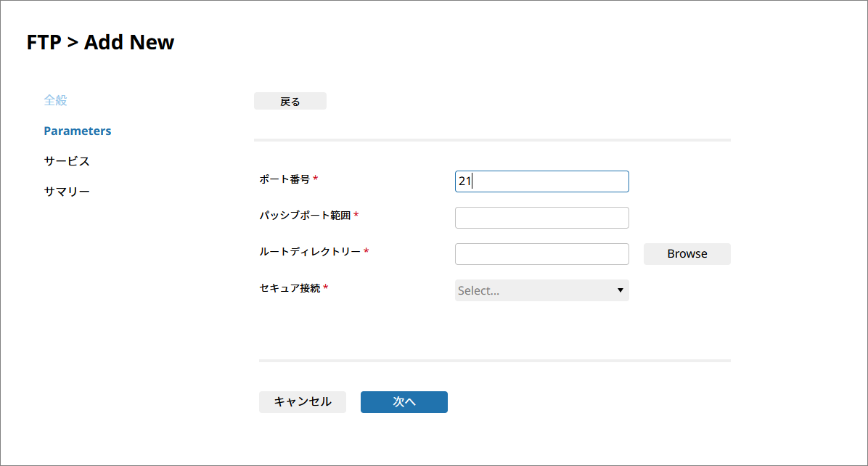The width and height of the screenshot is (868, 466).
Task: Browse for a root directory
Action: click(x=687, y=254)
